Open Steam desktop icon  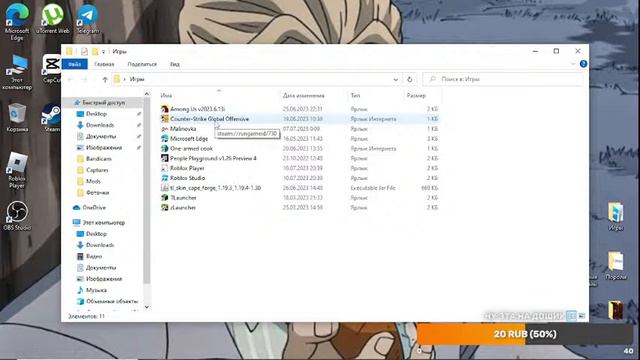click(x=52, y=118)
